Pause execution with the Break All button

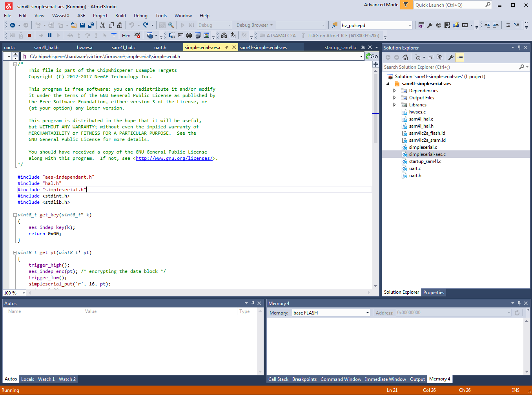(x=50, y=35)
